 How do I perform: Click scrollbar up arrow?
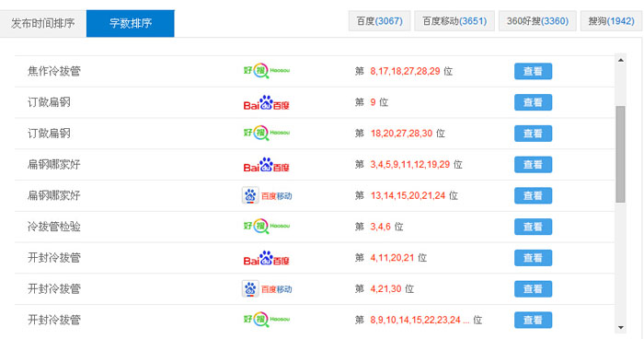pyautogui.click(x=621, y=60)
